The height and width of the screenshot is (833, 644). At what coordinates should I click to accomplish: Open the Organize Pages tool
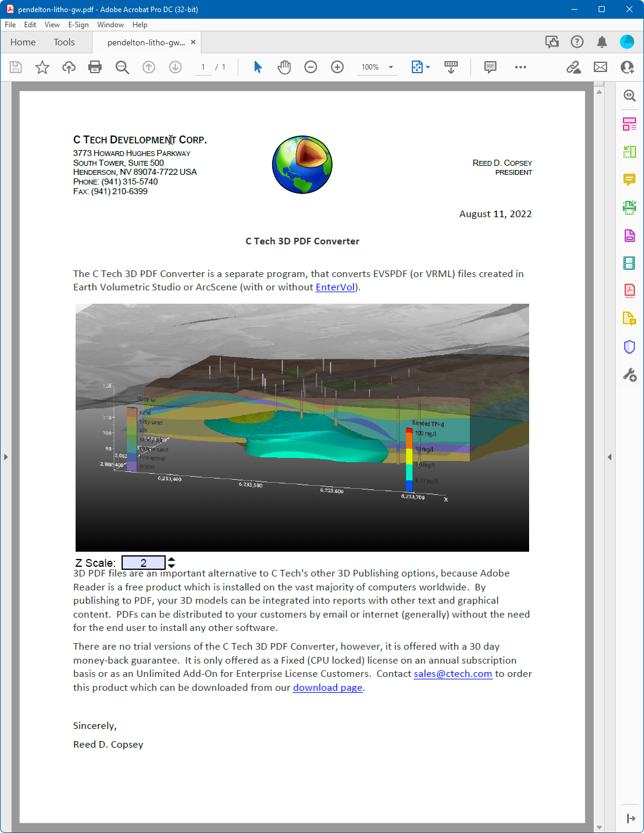point(629,123)
